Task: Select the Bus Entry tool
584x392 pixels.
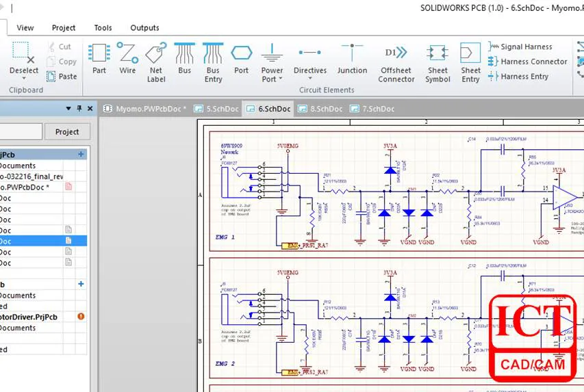Action: pos(213,62)
